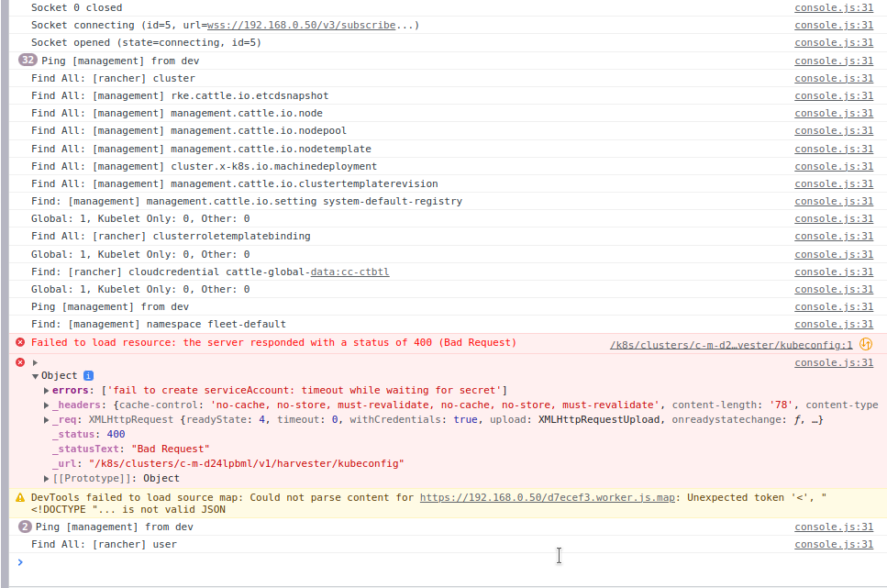Expand the errors array inside Object
This screenshot has height=588, width=887.
click(x=46, y=391)
